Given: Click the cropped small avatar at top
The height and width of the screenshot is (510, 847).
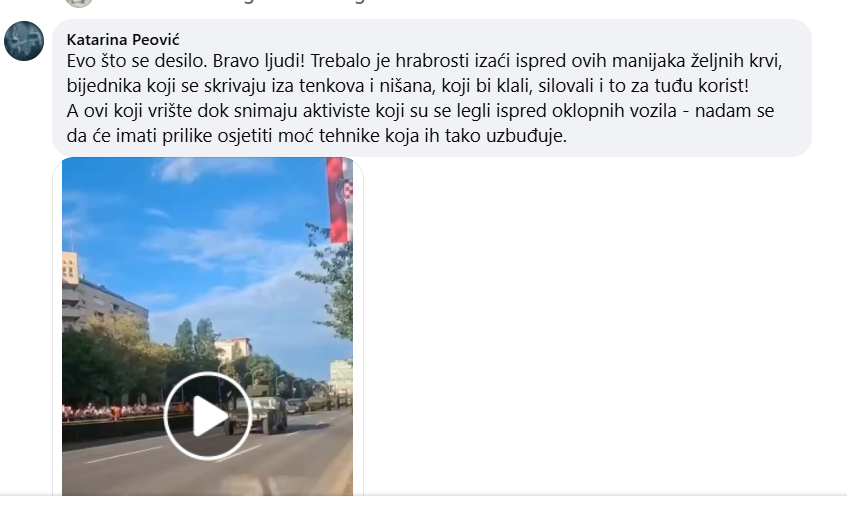Looking at the screenshot, I should [79, 3].
